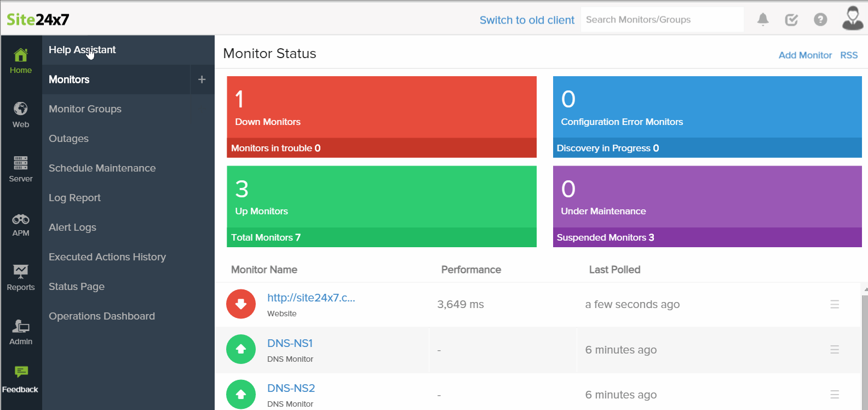868x410 pixels.
Task: Click the green up icon for DNS-NS2
Action: (241, 394)
